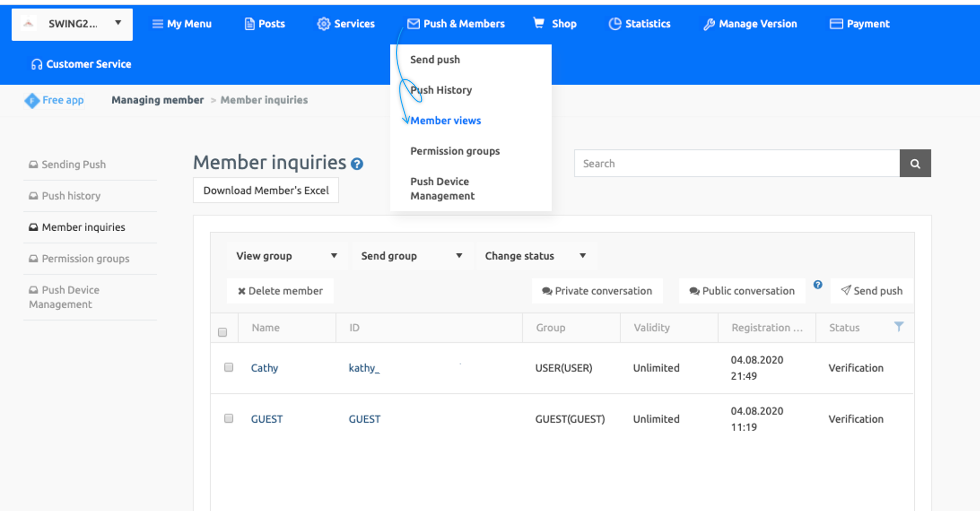Expand the Send group dropdown

[411, 256]
